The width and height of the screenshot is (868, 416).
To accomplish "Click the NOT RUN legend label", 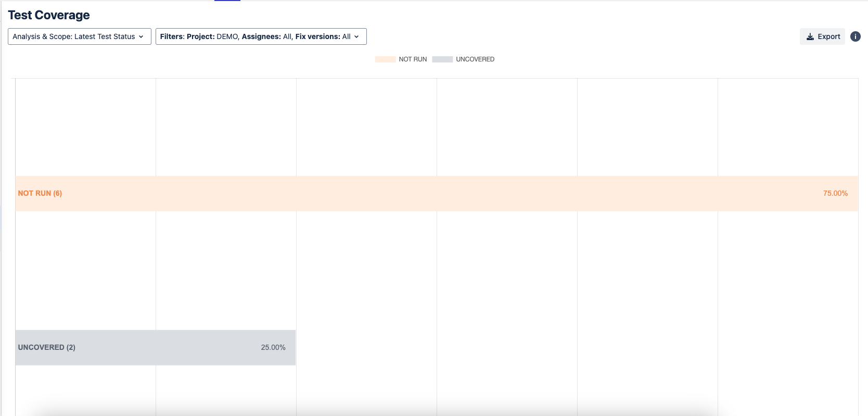I will (x=413, y=59).
